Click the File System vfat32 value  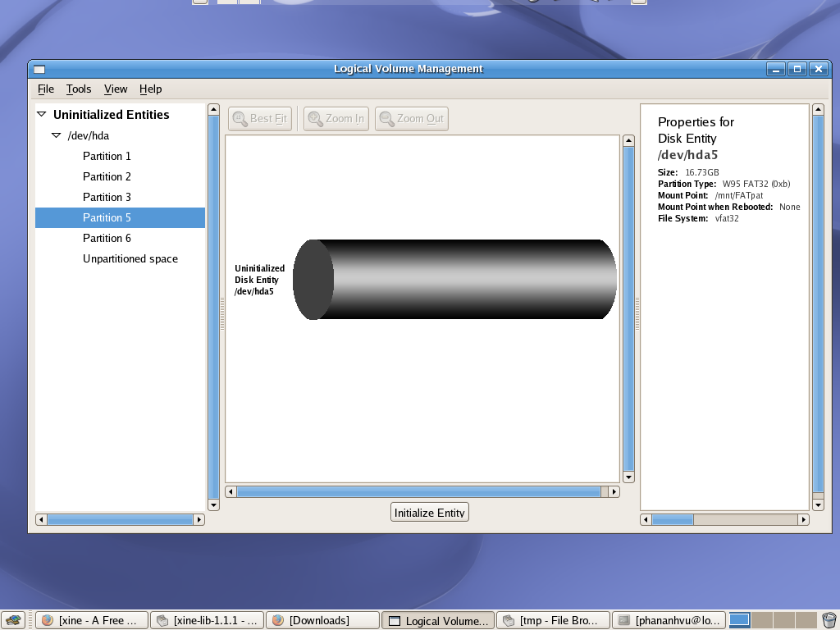(x=727, y=218)
